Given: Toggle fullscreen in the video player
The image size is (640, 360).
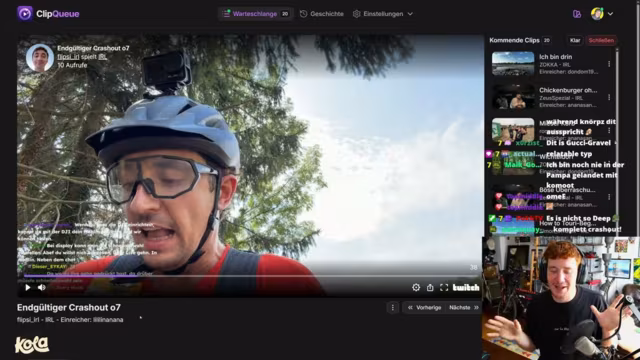Looking at the screenshot, I should [x=444, y=288].
